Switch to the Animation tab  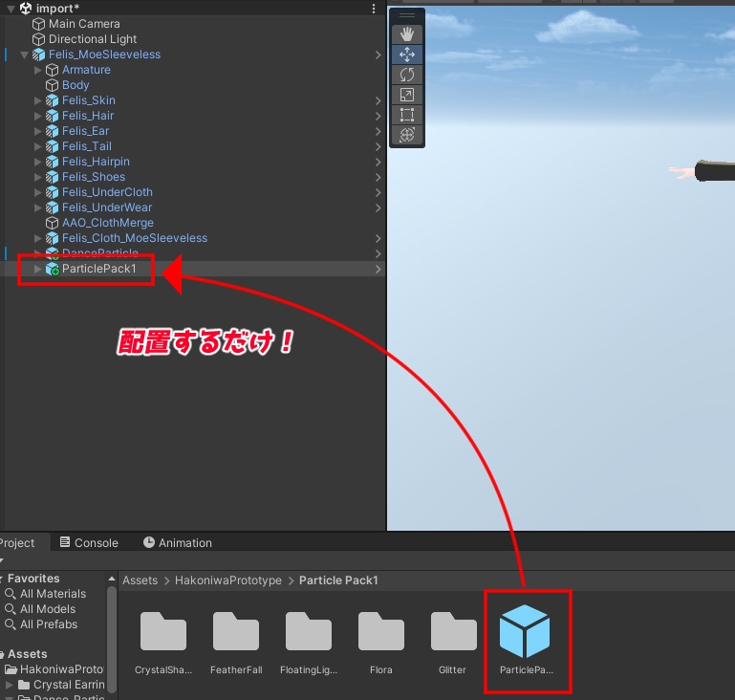pyautogui.click(x=178, y=543)
